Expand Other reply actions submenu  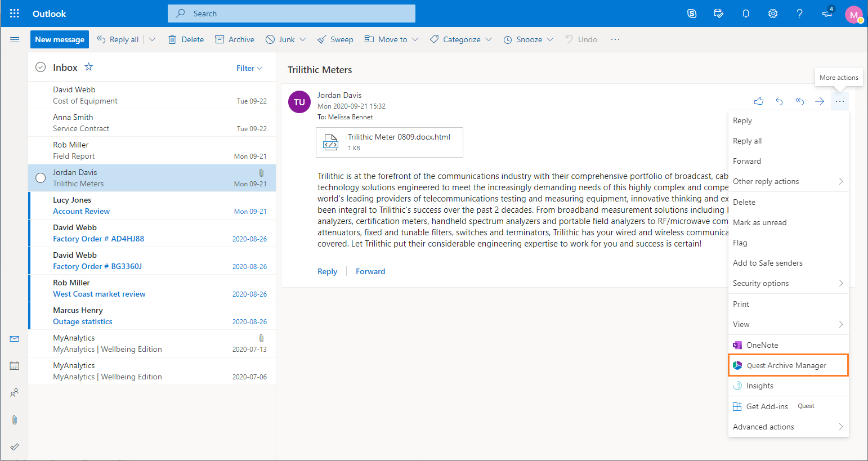pyautogui.click(x=789, y=181)
